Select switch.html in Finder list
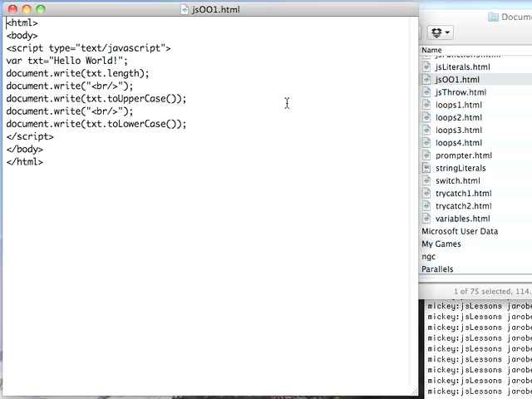532x399 pixels. point(458,181)
